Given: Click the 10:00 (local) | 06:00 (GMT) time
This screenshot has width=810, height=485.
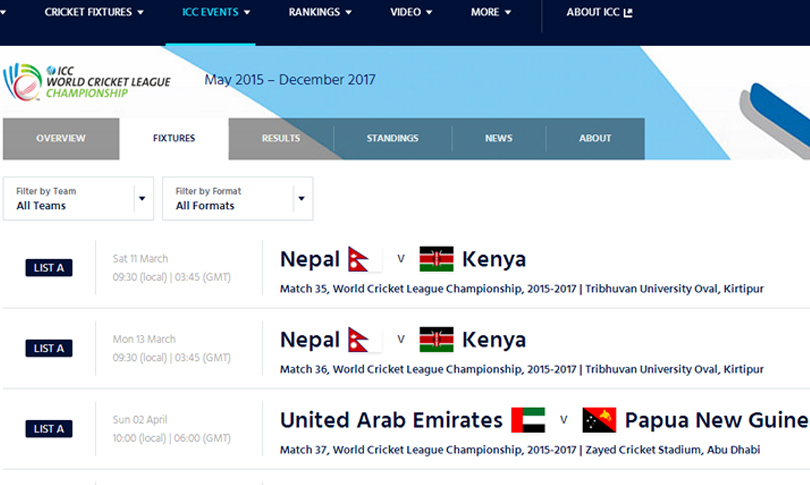Looking at the screenshot, I should coord(172,439).
